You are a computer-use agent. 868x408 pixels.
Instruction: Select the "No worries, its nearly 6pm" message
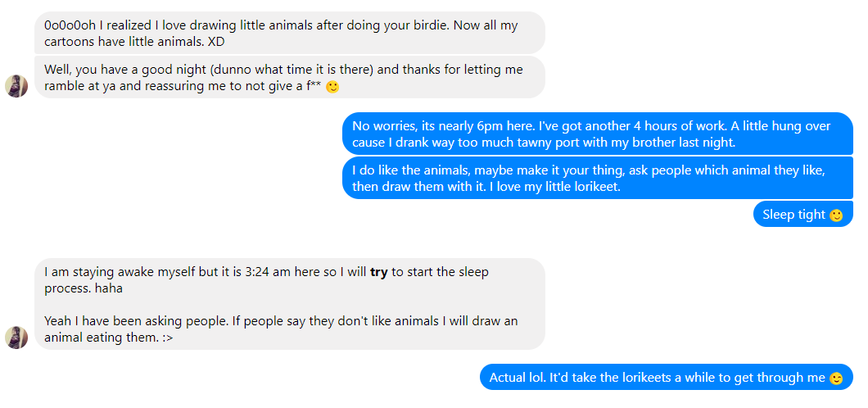pyautogui.click(x=597, y=134)
